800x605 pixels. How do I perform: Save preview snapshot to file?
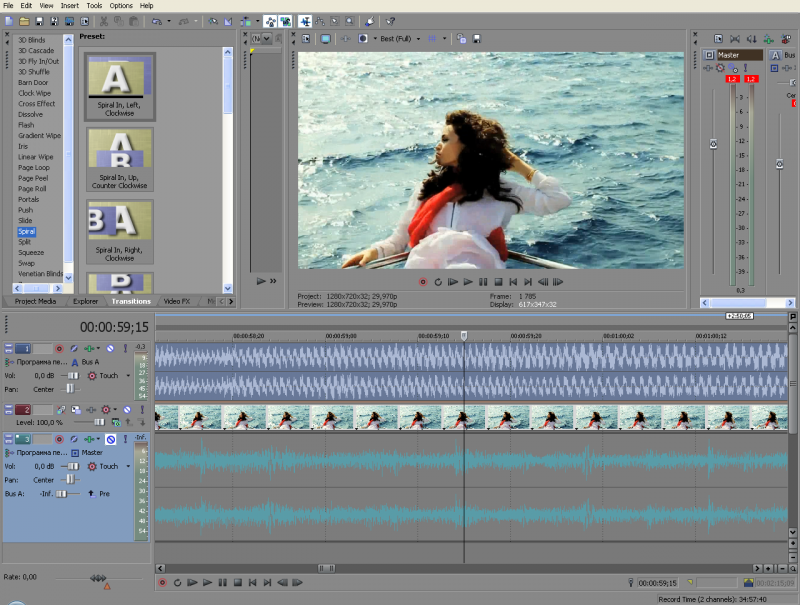(477, 39)
